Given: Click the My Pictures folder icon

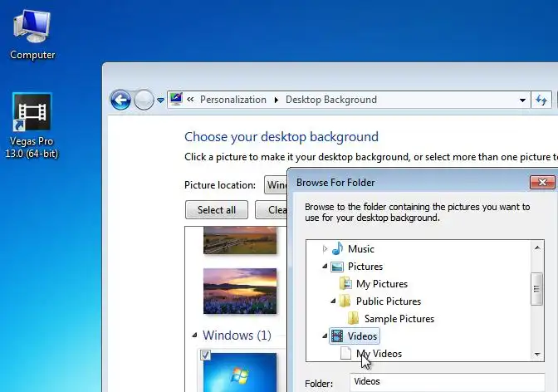Looking at the screenshot, I should point(345,284).
